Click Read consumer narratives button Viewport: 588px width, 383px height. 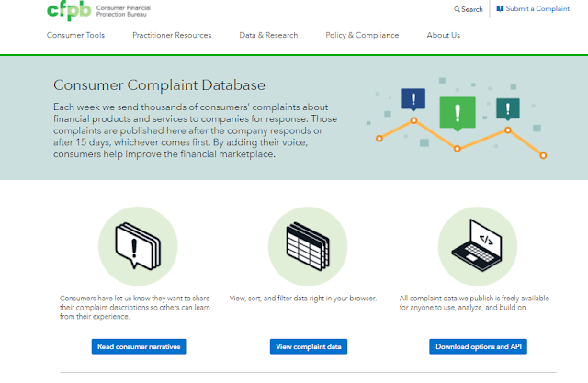[139, 346]
